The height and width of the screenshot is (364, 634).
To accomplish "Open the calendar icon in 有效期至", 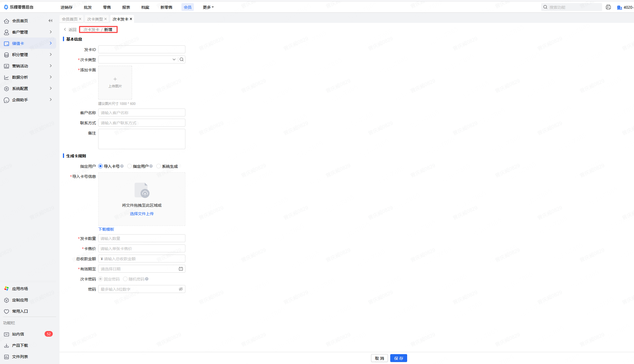I will [181, 269].
